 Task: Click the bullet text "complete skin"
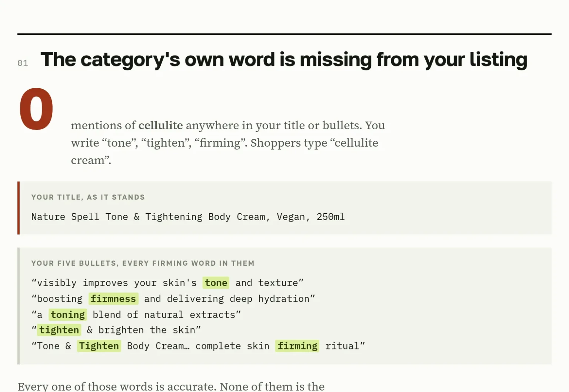232,346
